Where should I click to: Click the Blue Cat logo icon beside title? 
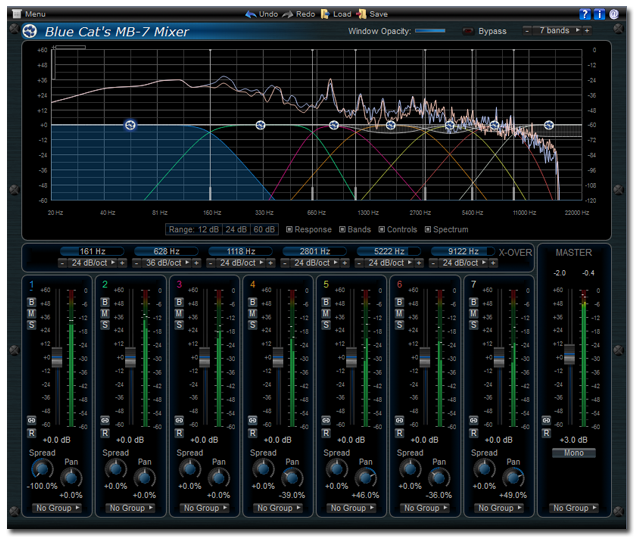(30, 31)
